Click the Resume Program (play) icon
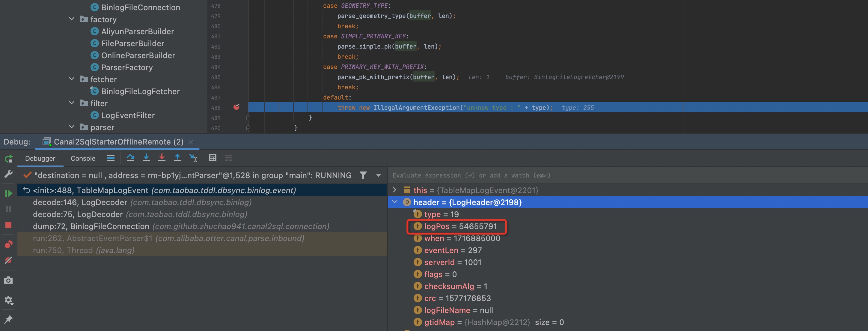 click(x=9, y=193)
